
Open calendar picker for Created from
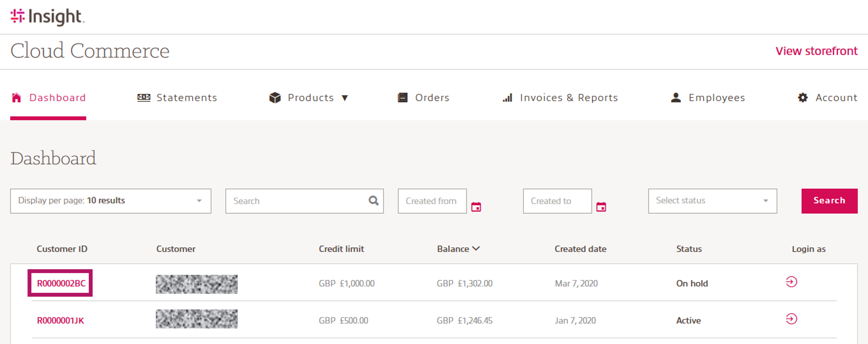tap(476, 207)
